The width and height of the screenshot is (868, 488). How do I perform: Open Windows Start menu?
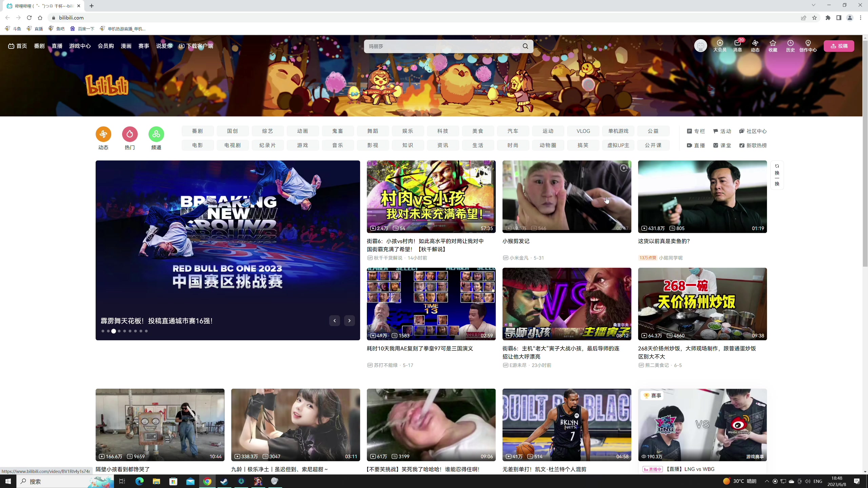[x=8, y=481]
